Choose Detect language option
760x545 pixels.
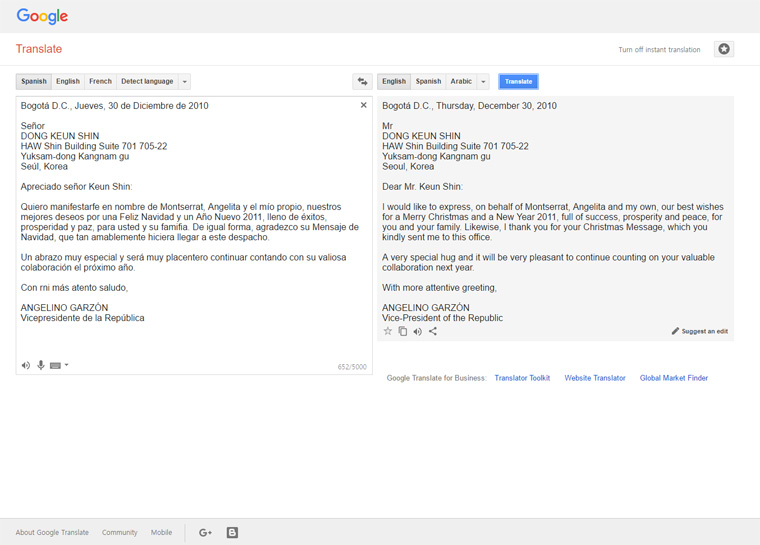pyautogui.click(x=147, y=81)
